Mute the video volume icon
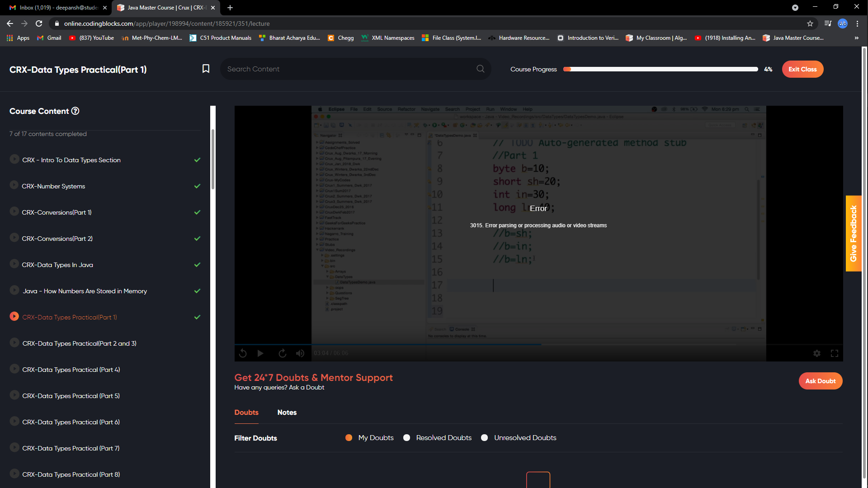 (300, 353)
